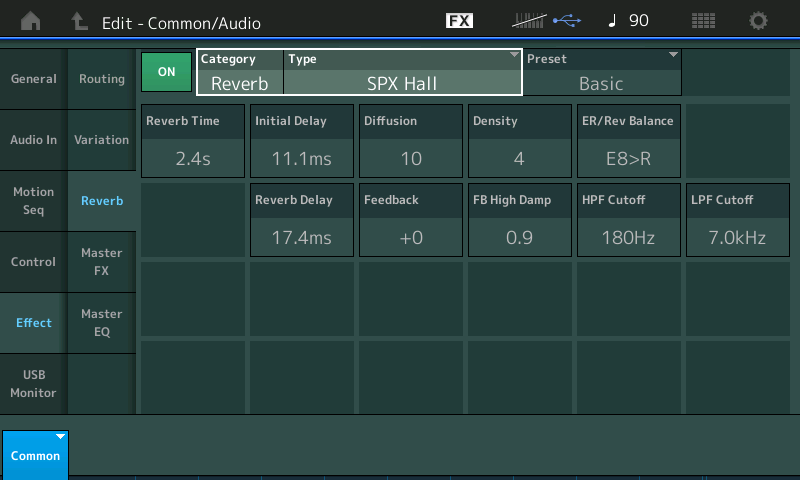Open the Variation sub-tab
Viewport: 800px width, 480px height.
click(x=102, y=140)
